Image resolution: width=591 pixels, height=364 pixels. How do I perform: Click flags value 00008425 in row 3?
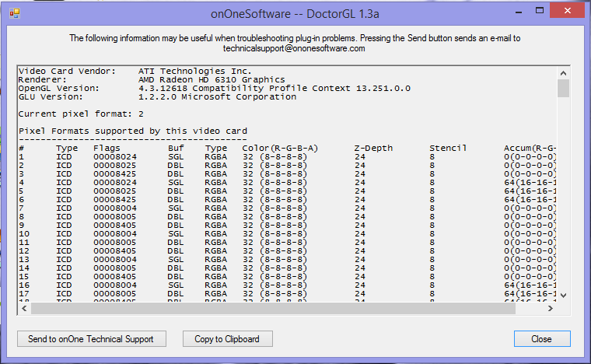(115, 173)
